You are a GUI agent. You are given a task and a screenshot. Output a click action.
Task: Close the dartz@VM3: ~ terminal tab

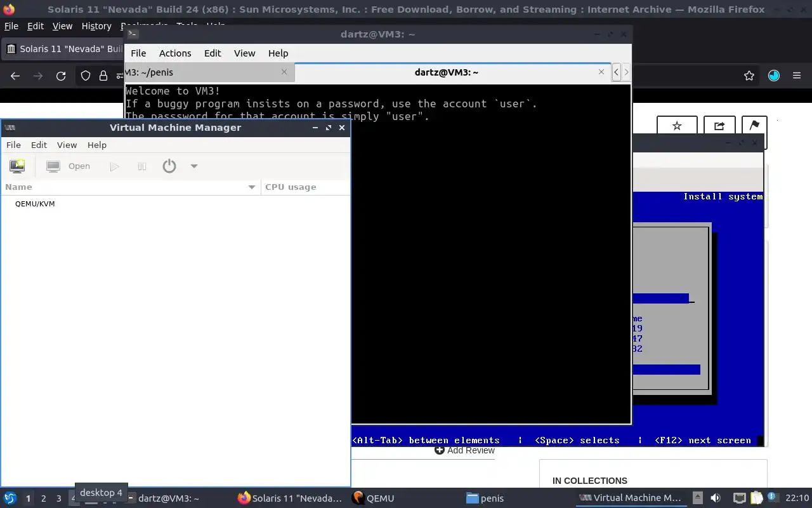pos(601,72)
